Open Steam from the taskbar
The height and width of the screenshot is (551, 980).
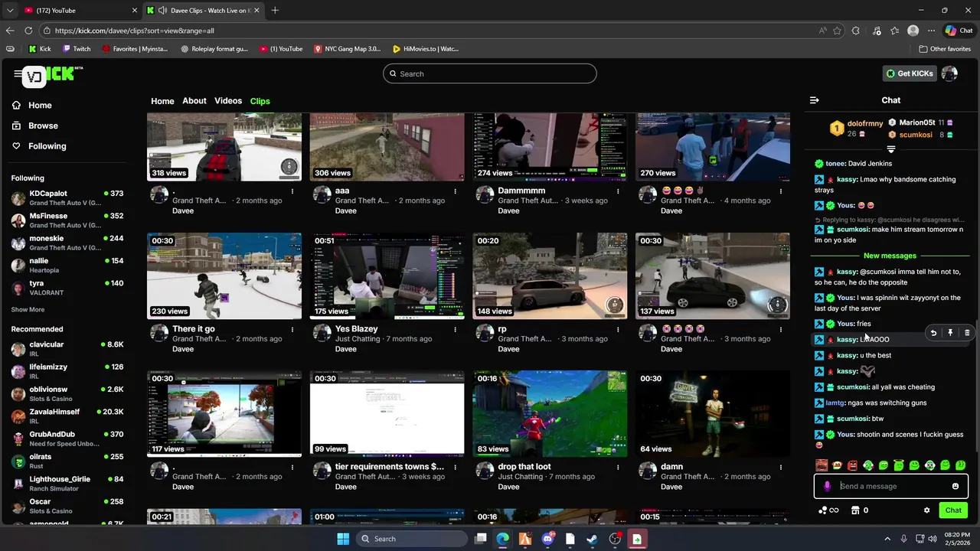point(593,539)
